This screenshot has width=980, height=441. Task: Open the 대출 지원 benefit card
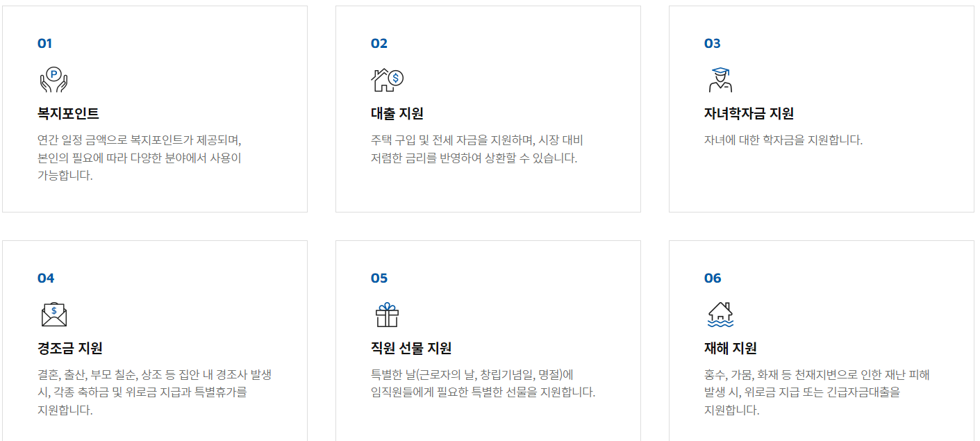click(488, 108)
